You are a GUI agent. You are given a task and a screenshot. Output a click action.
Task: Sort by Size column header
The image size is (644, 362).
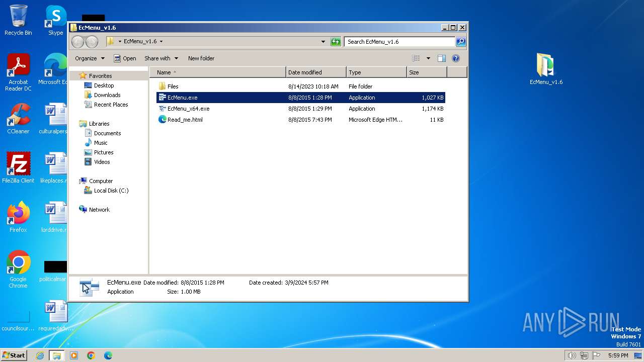tap(427, 72)
